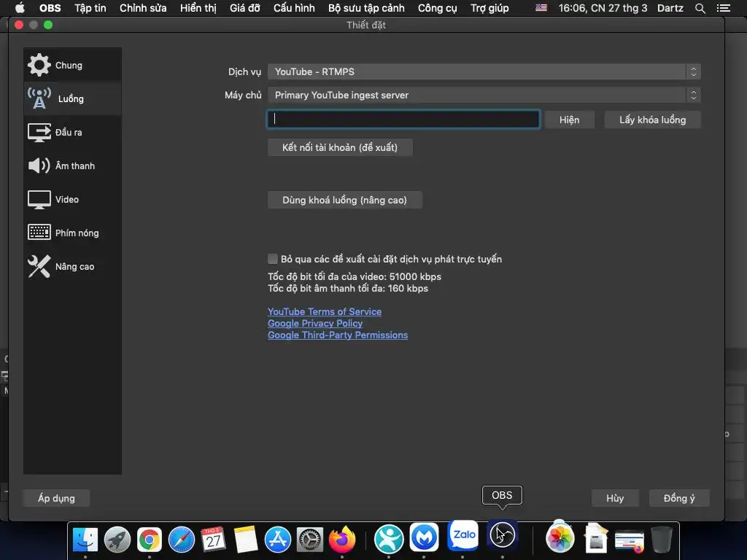
Task: Open the Video monitor icon
Action: (x=39, y=200)
